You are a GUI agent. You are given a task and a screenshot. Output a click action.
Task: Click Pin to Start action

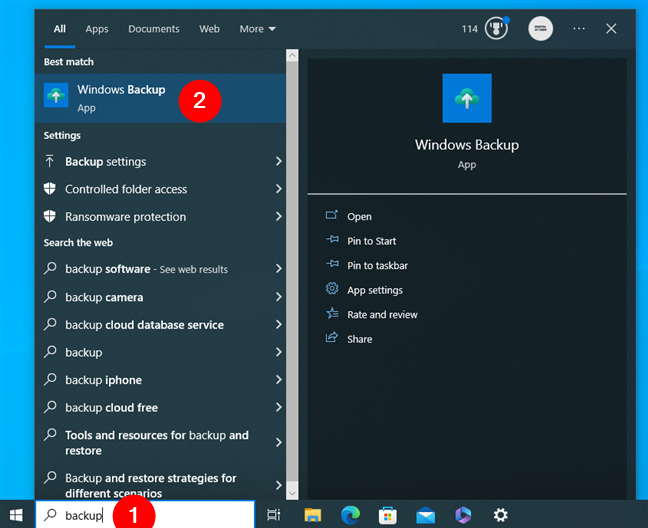(x=371, y=241)
